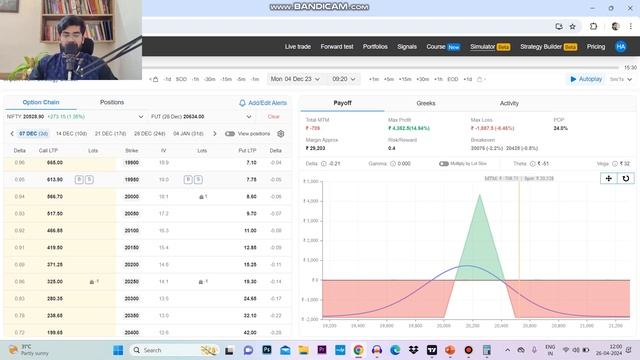
Task: Select the 14 DEC expiry
Action: tap(71, 133)
